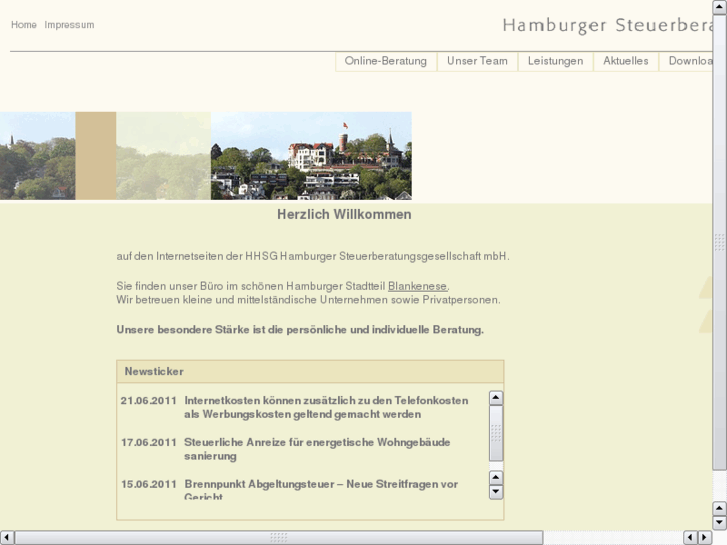Click the date 17.06.2011
The height and width of the screenshot is (545, 727).
(148, 442)
